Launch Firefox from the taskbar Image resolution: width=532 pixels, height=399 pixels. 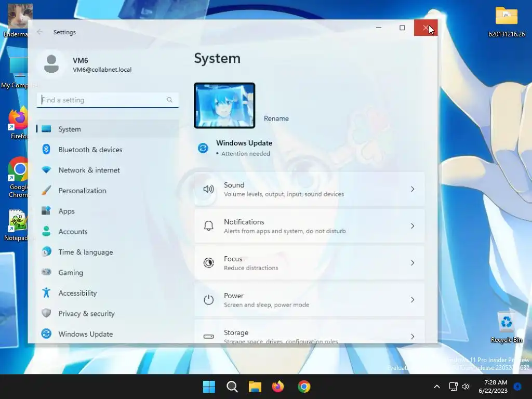click(278, 387)
